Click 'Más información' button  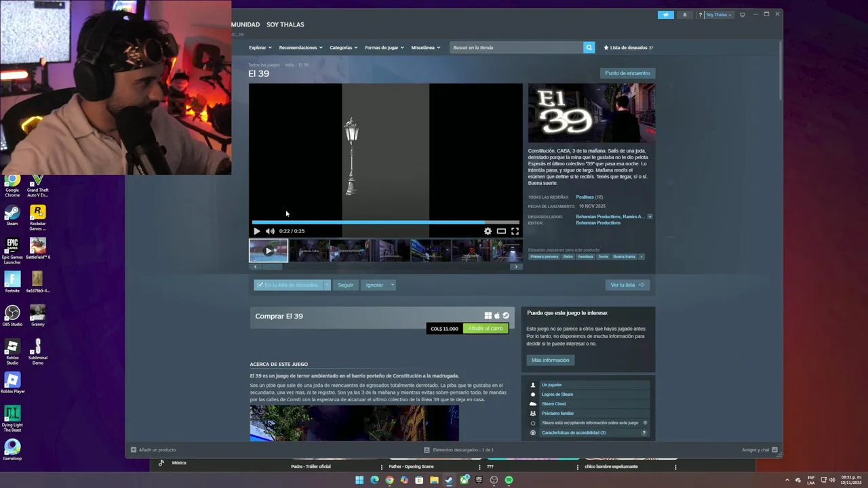(x=550, y=361)
